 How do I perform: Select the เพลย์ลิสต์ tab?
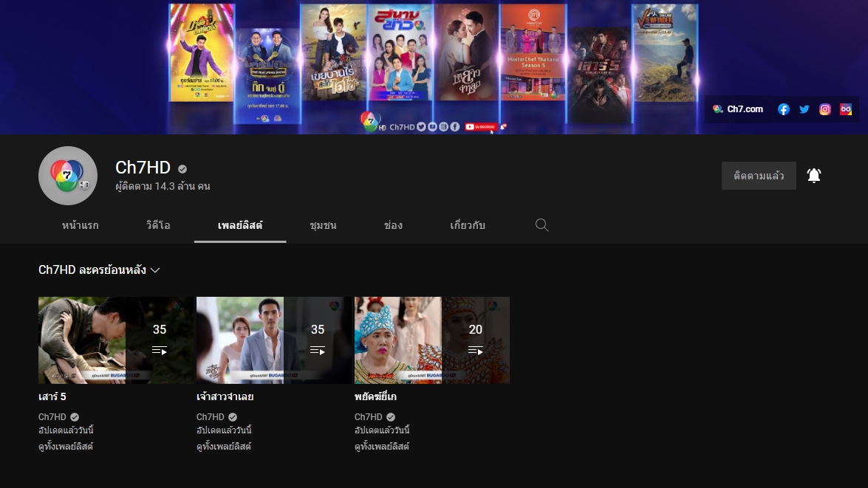[240, 225]
